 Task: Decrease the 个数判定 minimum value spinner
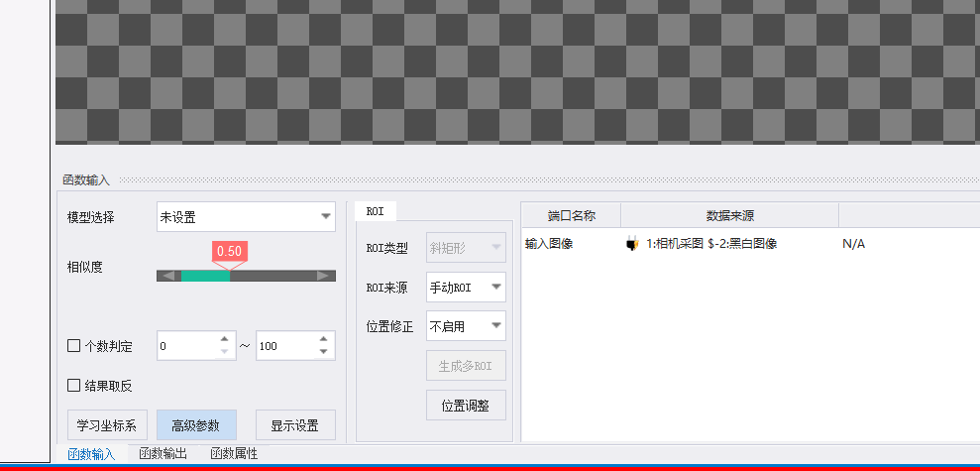click(224, 352)
